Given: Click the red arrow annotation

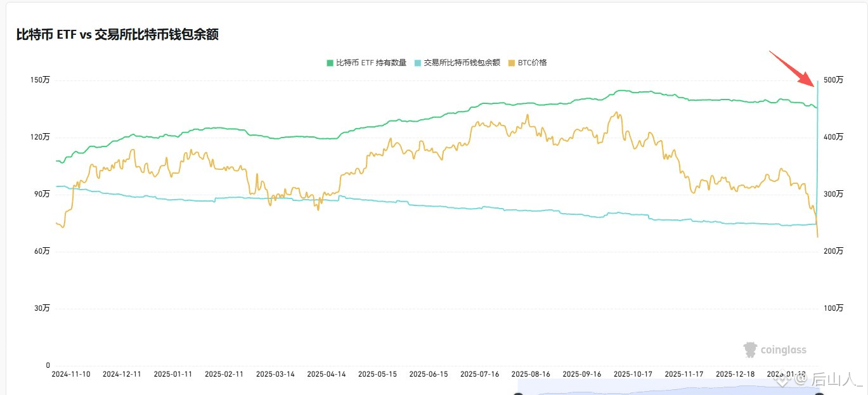Looking at the screenshot, I should [793, 68].
